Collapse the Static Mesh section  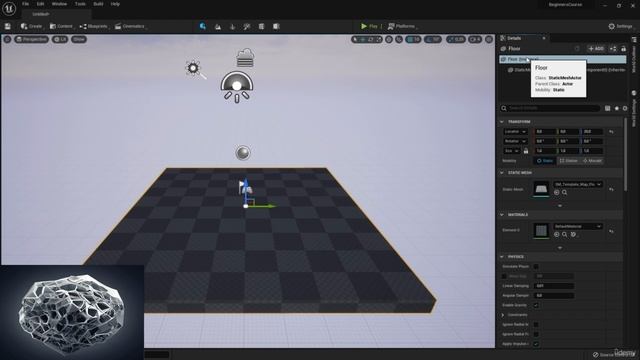point(502,173)
